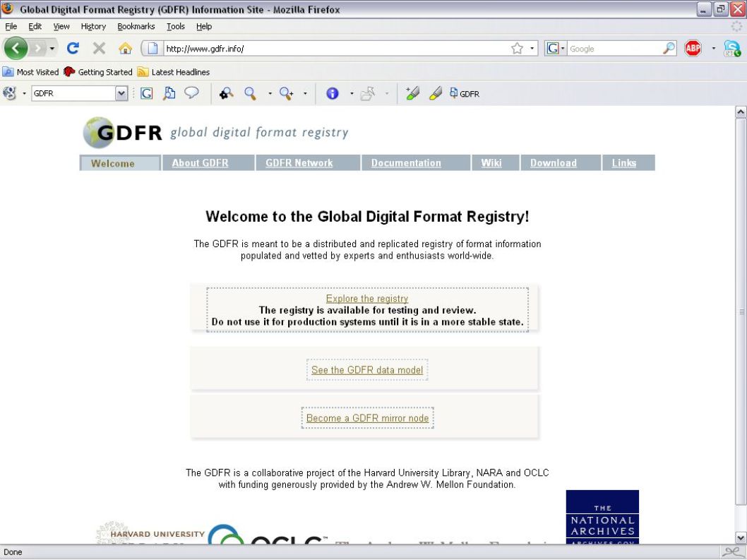Screen dimensions: 747x560
Task: Click the Google search G toolbar icon
Action: click(146, 93)
